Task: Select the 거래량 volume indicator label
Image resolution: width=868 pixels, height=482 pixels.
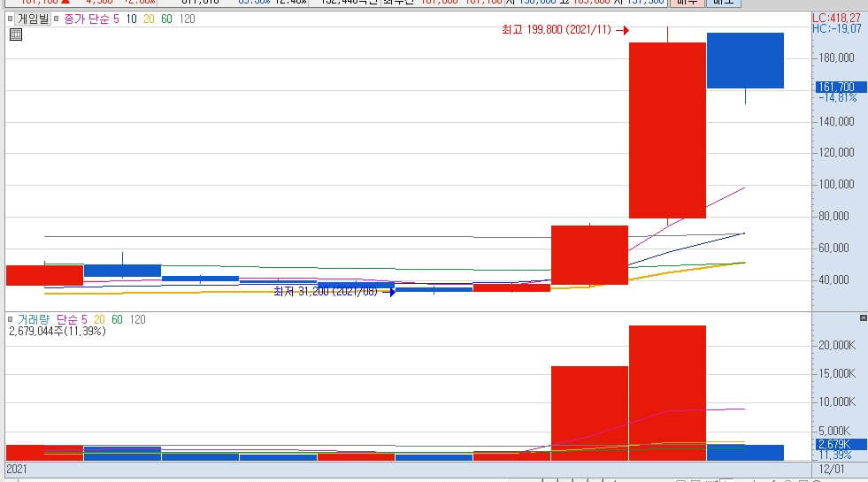Action: 34,319
